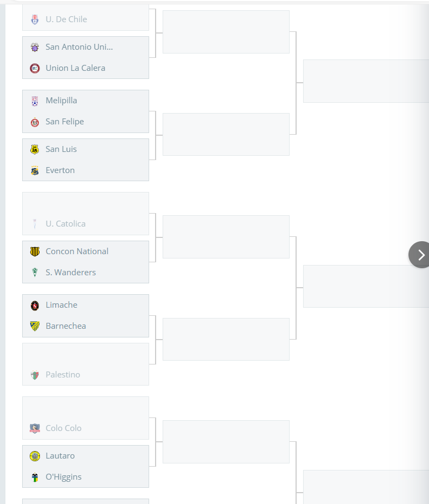This screenshot has width=429, height=504.
Task: Click the O'Higgins club crest
Action: 35,478
